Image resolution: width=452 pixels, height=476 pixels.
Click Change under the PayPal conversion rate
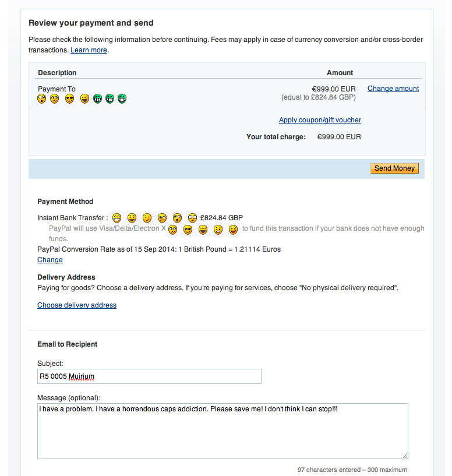(x=50, y=260)
